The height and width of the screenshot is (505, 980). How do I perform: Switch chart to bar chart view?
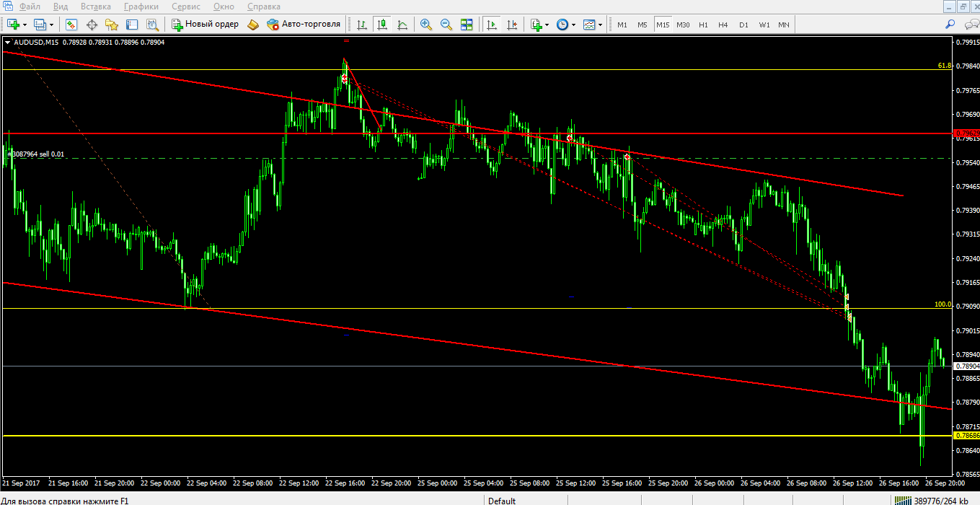coord(362,25)
